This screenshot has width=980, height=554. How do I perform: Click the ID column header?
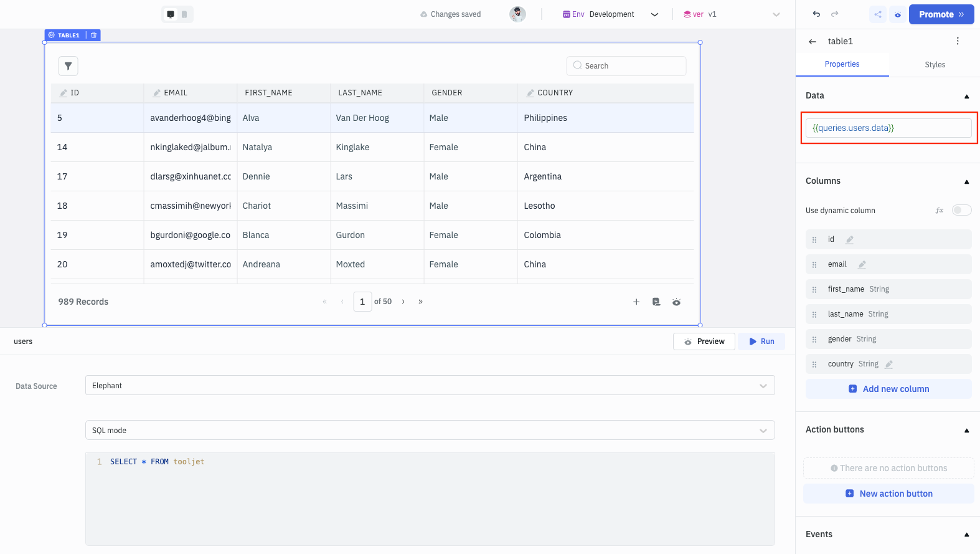click(x=97, y=93)
